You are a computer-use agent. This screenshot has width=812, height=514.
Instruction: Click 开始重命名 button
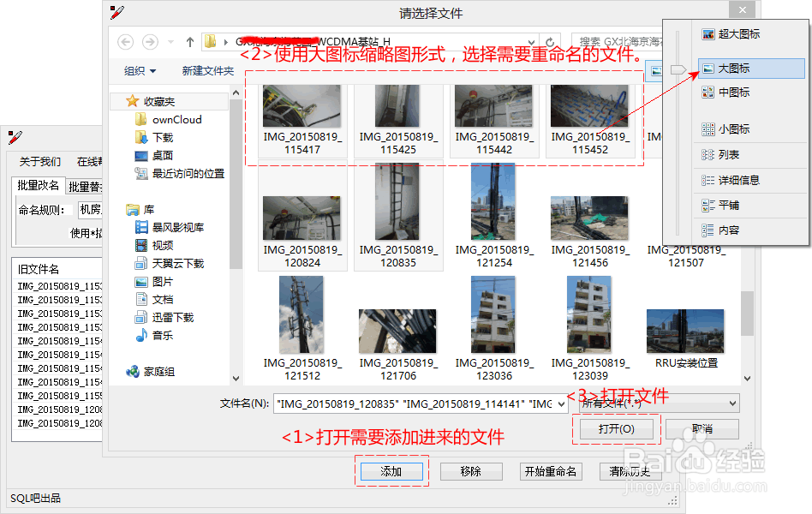click(551, 471)
